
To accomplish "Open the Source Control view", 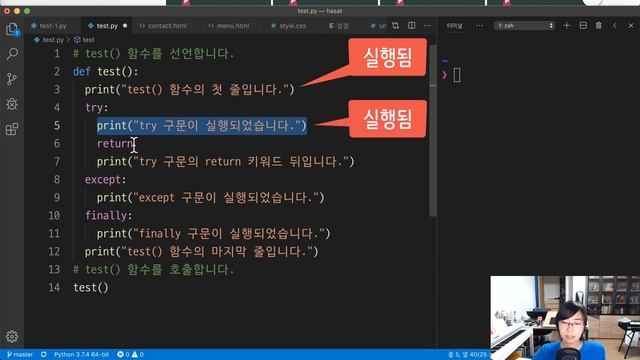I will (12, 79).
